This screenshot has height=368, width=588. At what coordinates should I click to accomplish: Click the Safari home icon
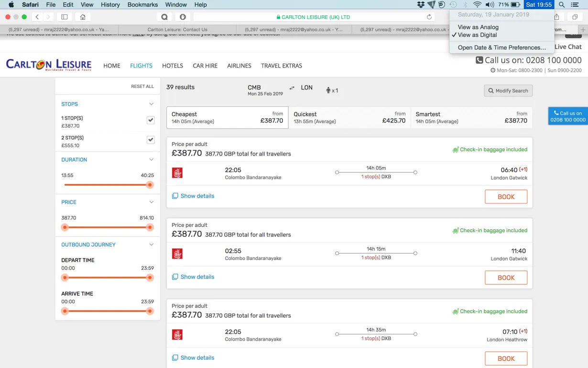point(83,17)
